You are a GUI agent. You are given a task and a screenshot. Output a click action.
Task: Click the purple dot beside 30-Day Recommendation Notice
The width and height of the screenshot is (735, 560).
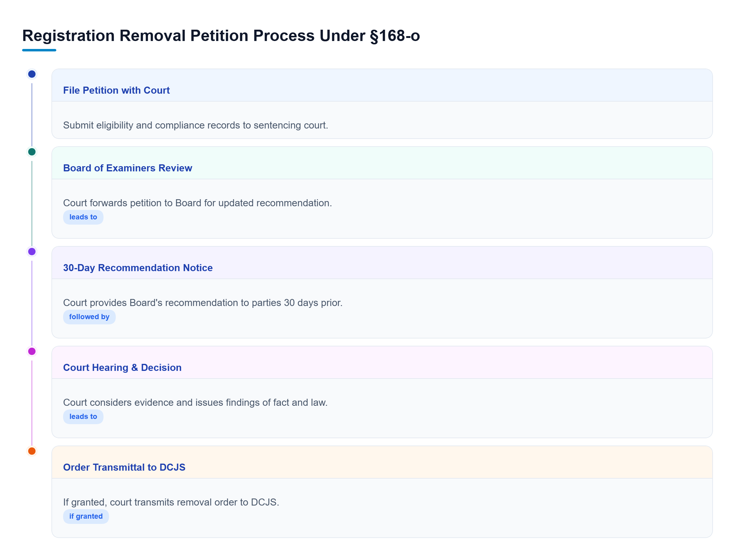coord(32,251)
